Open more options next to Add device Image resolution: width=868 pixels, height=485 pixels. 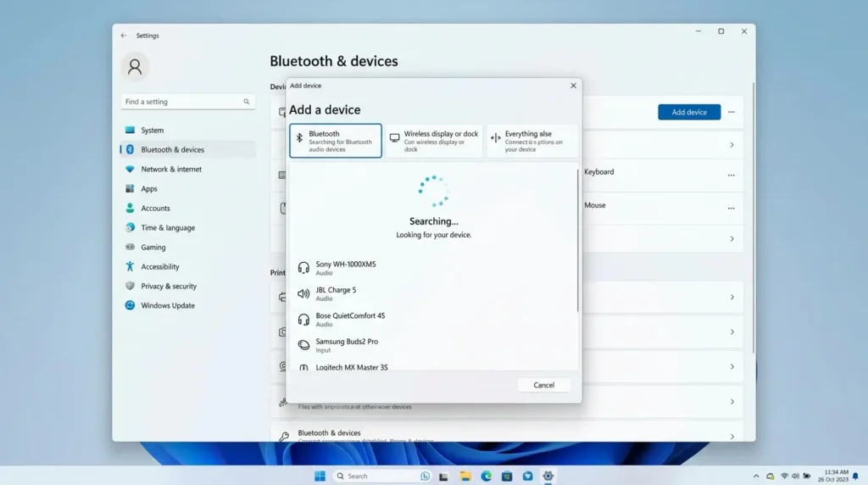(732, 112)
